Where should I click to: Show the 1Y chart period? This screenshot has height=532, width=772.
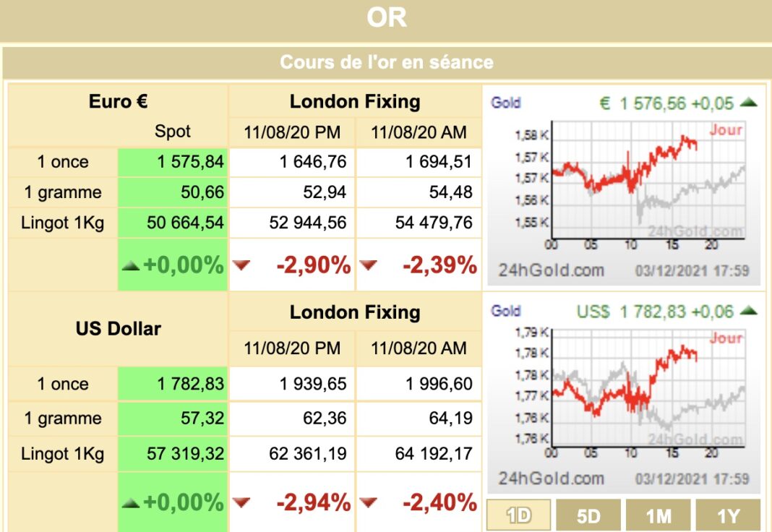tap(728, 515)
